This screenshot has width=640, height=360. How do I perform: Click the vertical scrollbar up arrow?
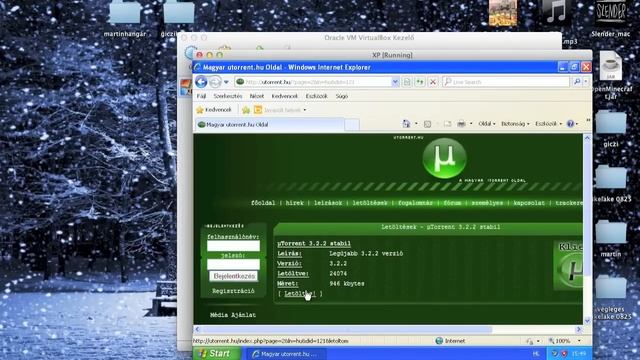587,138
